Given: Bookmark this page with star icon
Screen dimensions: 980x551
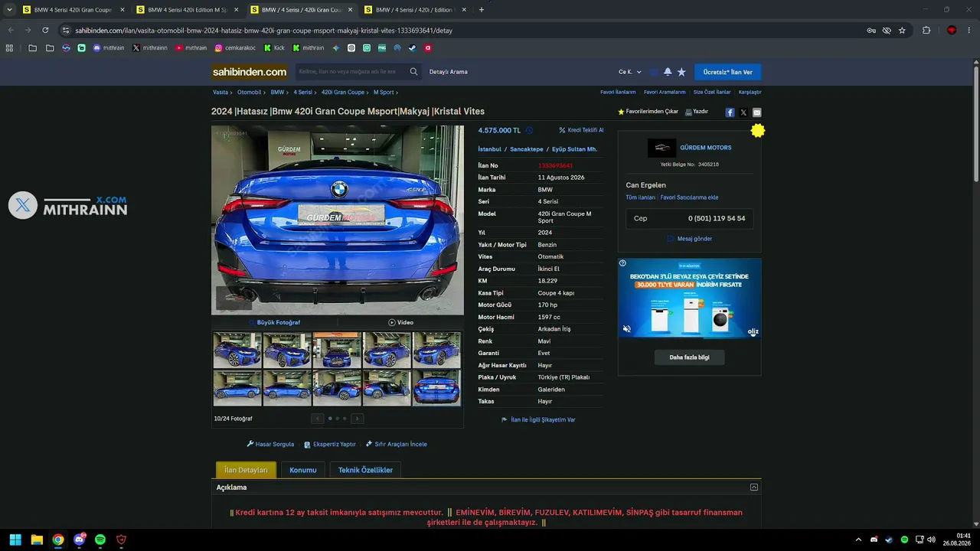Looking at the screenshot, I should [x=902, y=31].
